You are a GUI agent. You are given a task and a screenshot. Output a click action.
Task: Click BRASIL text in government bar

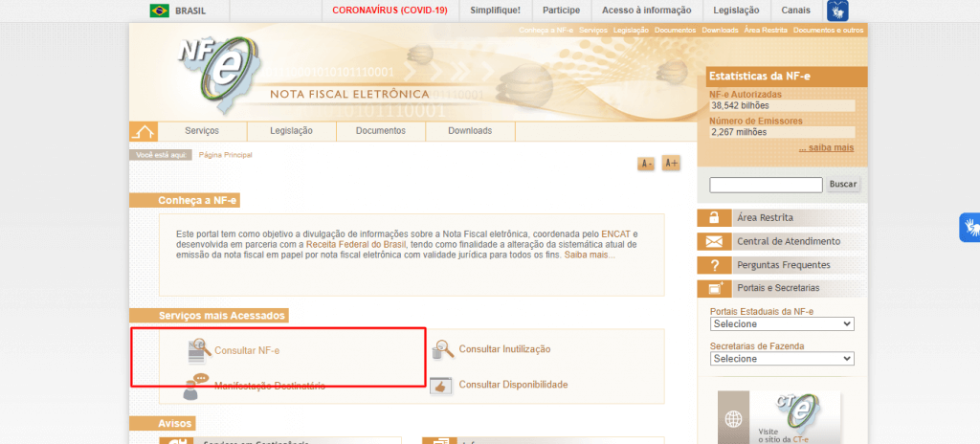190,11
